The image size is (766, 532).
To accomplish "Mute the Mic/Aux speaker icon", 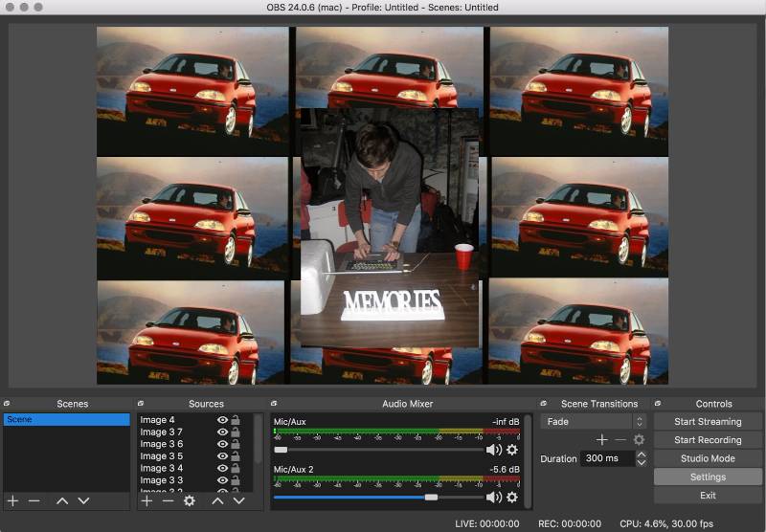I will click(x=494, y=450).
